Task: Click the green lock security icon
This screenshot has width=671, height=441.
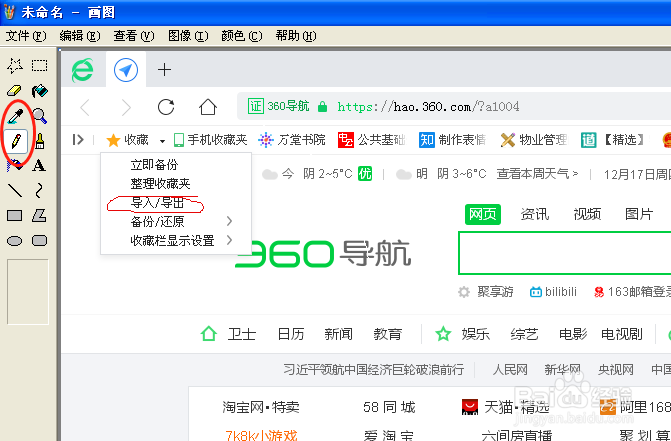Action: pyautogui.click(x=322, y=106)
